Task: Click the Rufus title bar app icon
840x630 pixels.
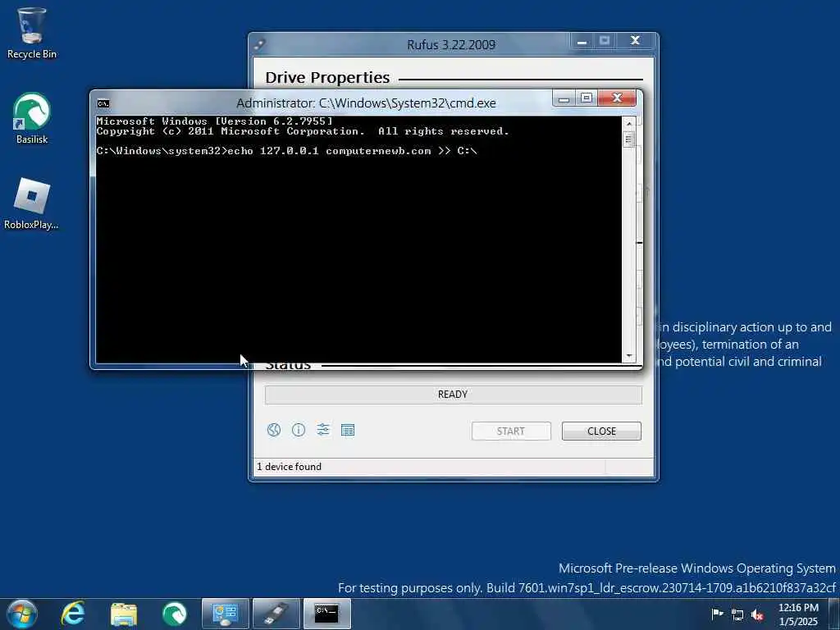Action: click(260, 45)
